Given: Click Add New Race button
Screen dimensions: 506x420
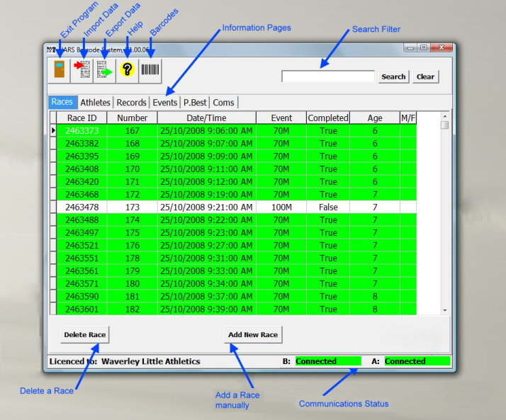Looking at the screenshot, I should [253, 334].
